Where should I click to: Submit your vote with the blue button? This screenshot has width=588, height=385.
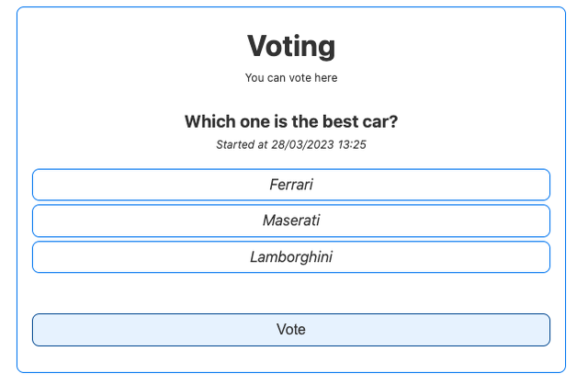pyautogui.click(x=291, y=330)
